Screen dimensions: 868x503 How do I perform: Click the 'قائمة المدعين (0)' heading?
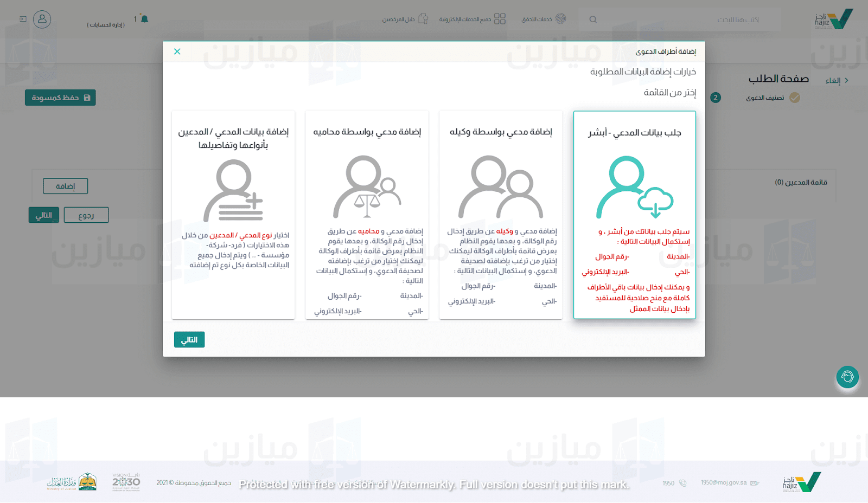click(x=801, y=182)
